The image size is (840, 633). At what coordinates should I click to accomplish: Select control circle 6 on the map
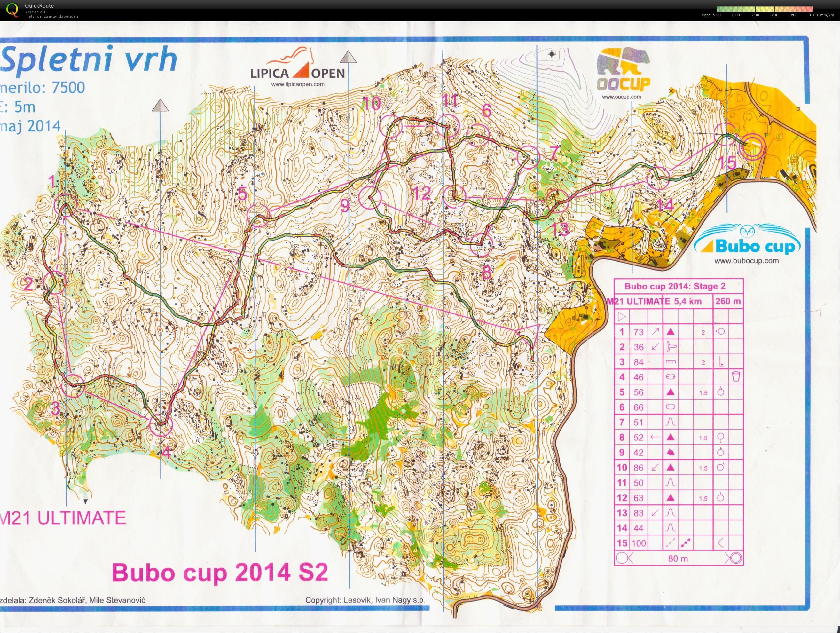(477, 136)
